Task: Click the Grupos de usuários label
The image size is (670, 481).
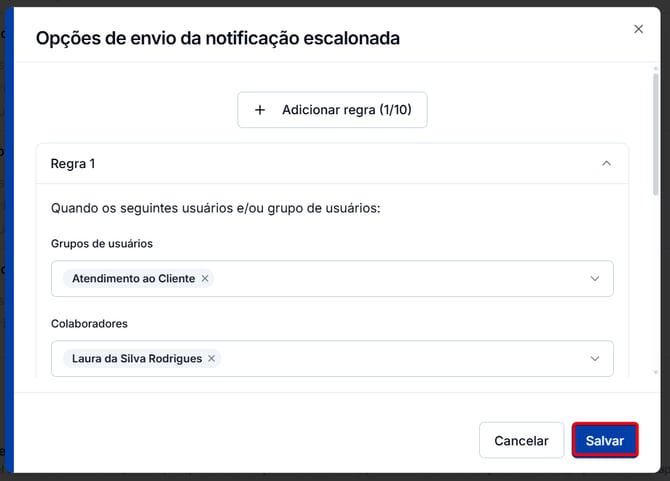Action: point(102,243)
